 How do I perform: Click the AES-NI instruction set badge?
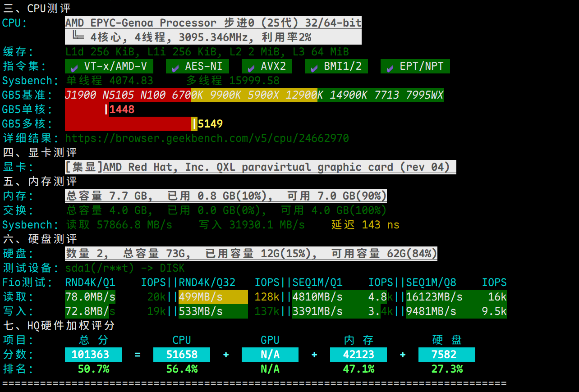198,66
